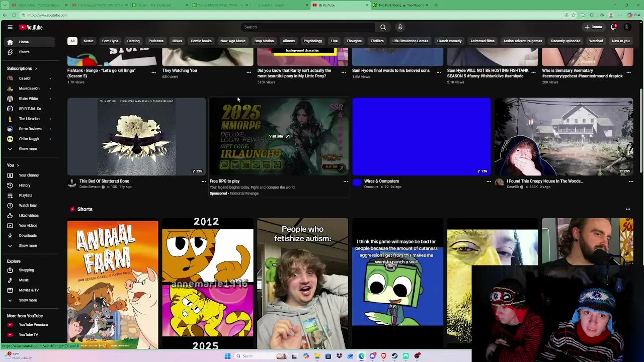644x362 pixels.
Task: Open options for Wires & Computers video
Action: [489, 182]
